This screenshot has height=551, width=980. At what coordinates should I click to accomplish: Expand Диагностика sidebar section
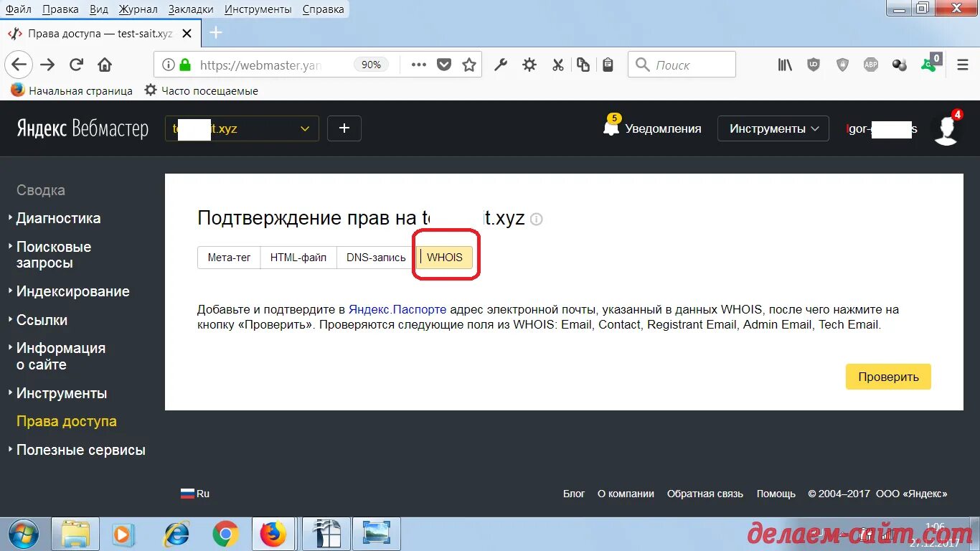58,218
